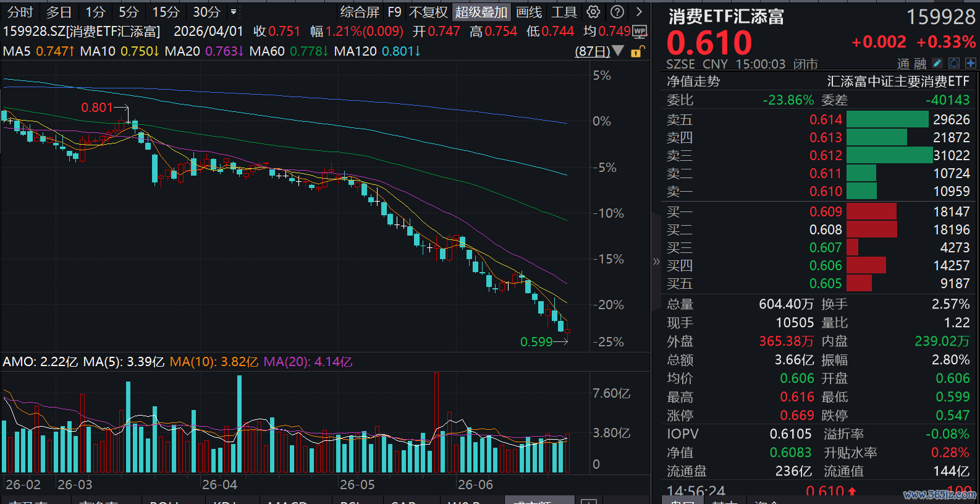Select the 买五 0.605 bid price

pos(826,283)
